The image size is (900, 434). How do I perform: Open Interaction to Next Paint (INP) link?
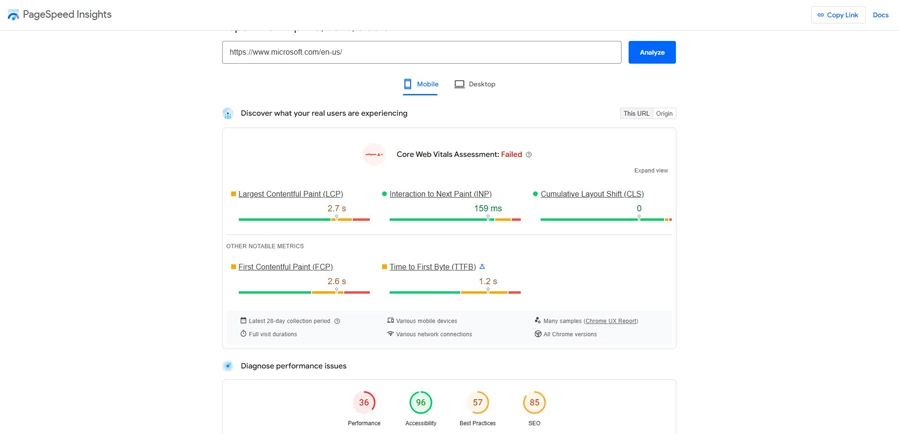pos(440,194)
